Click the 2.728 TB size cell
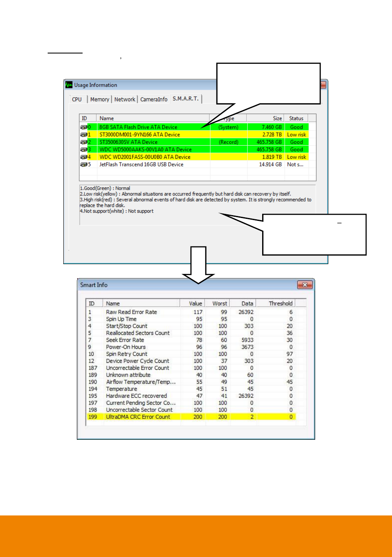The width and height of the screenshot is (392, 557). (272, 135)
